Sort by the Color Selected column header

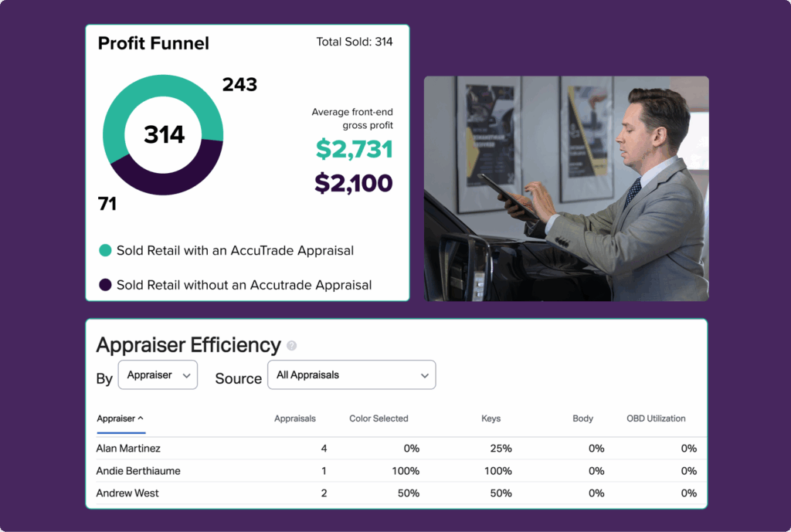tap(379, 418)
